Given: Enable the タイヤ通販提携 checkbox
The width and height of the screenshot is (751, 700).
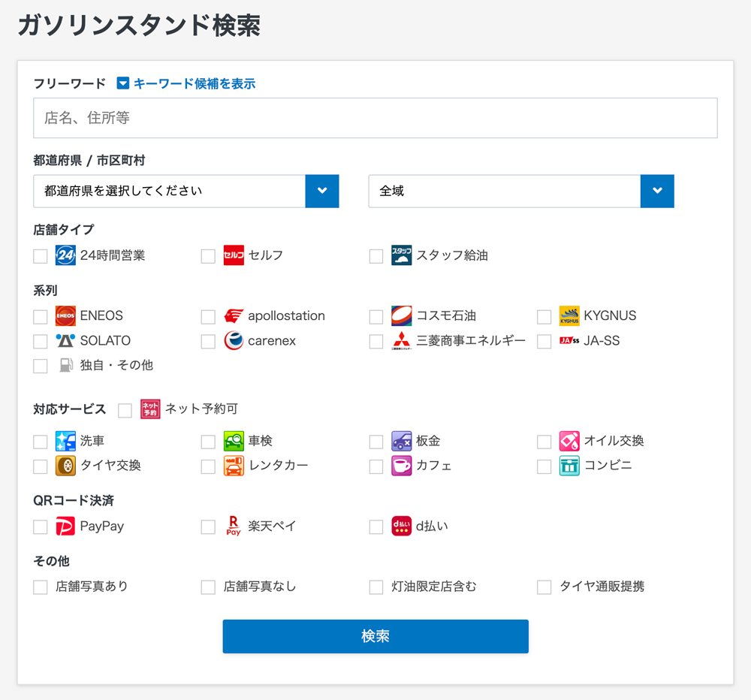Looking at the screenshot, I should (x=544, y=587).
